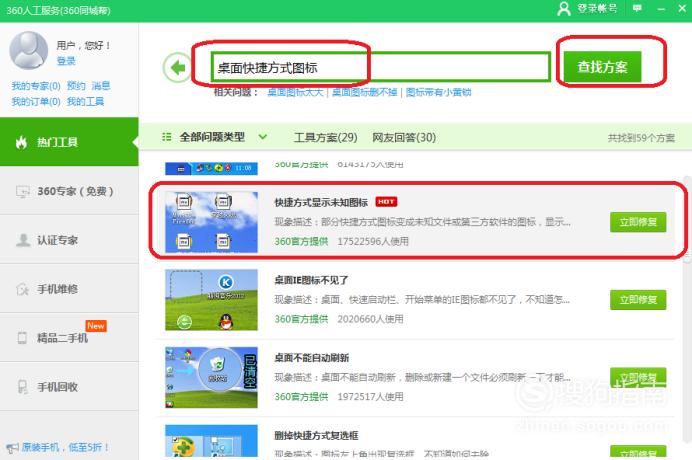The width and height of the screenshot is (692, 460).
Task: Switch to 工具方案(29) tab
Action: [325, 137]
